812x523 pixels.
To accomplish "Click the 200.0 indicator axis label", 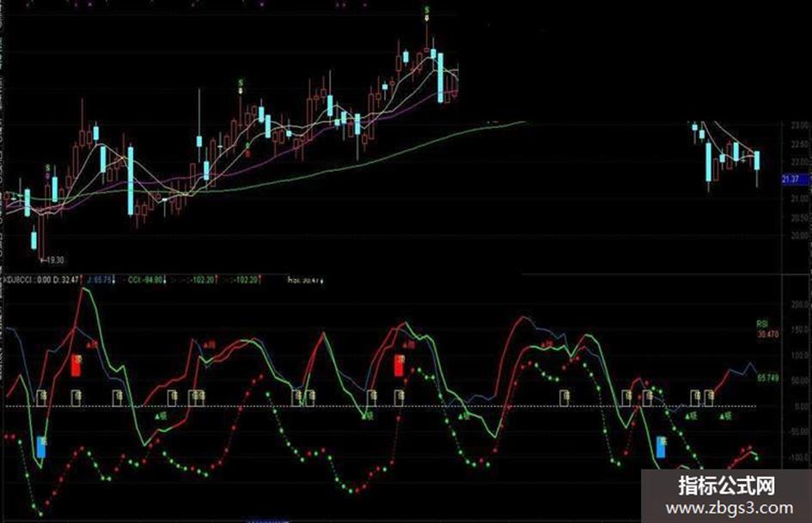I will tap(800, 305).
